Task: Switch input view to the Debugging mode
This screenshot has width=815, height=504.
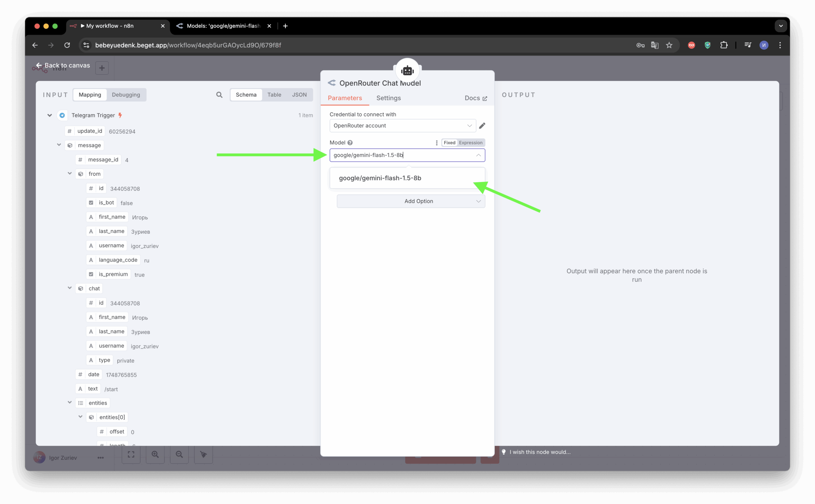Action: [x=126, y=95]
